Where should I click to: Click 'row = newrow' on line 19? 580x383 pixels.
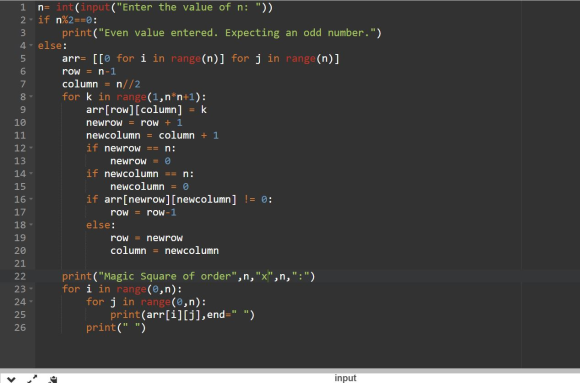pyautogui.click(x=146, y=238)
